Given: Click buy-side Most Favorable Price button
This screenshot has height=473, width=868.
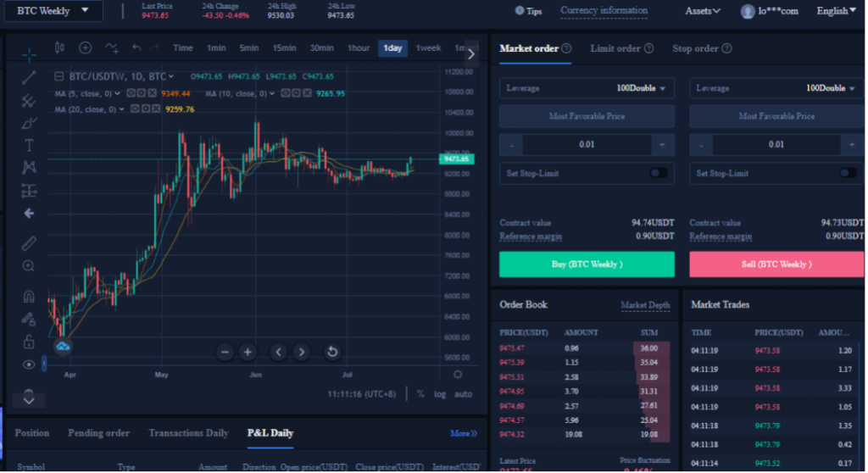Looking at the screenshot, I should click(587, 116).
